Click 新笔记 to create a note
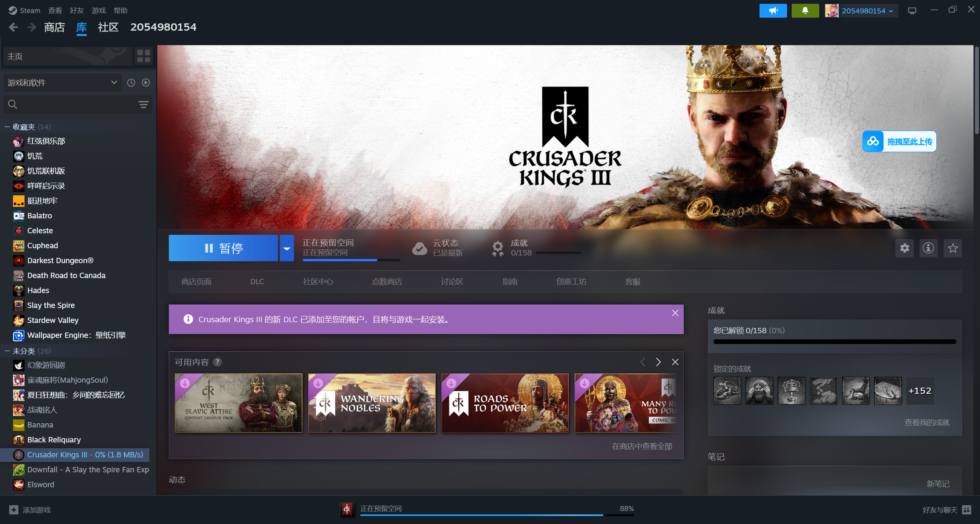The width and height of the screenshot is (980, 524). click(938, 484)
